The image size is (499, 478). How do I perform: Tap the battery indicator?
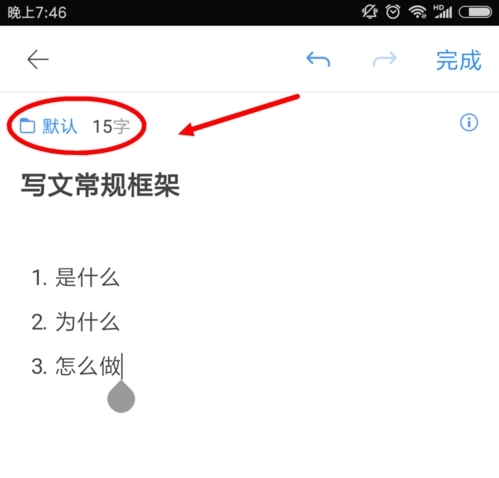[475, 12]
